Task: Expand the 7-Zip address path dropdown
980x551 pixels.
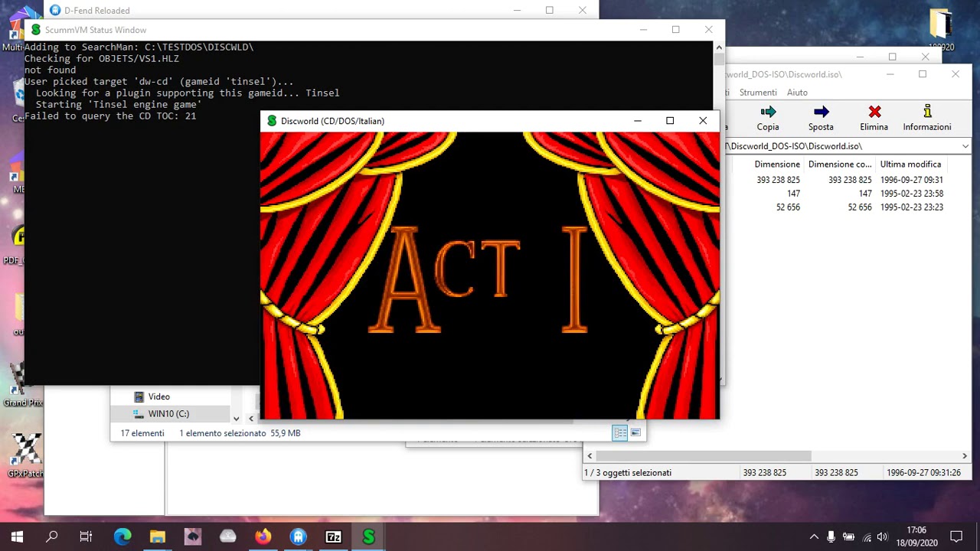Action: (x=965, y=146)
